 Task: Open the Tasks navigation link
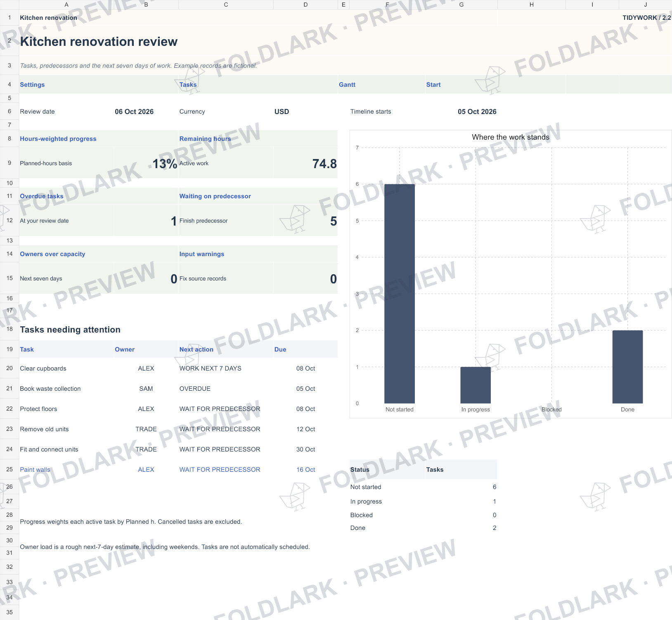[188, 85]
